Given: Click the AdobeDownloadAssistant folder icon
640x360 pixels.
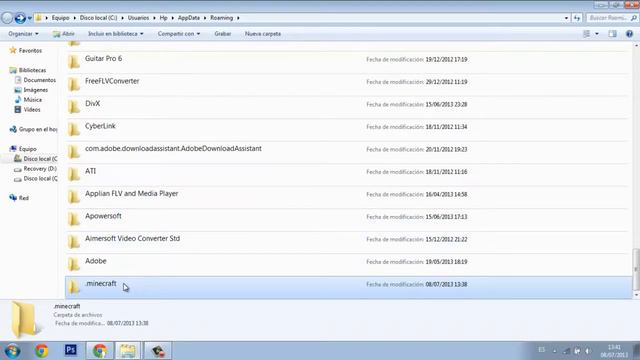Looking at the screenshot, I should pyautogui.click(x=74, y=152).
